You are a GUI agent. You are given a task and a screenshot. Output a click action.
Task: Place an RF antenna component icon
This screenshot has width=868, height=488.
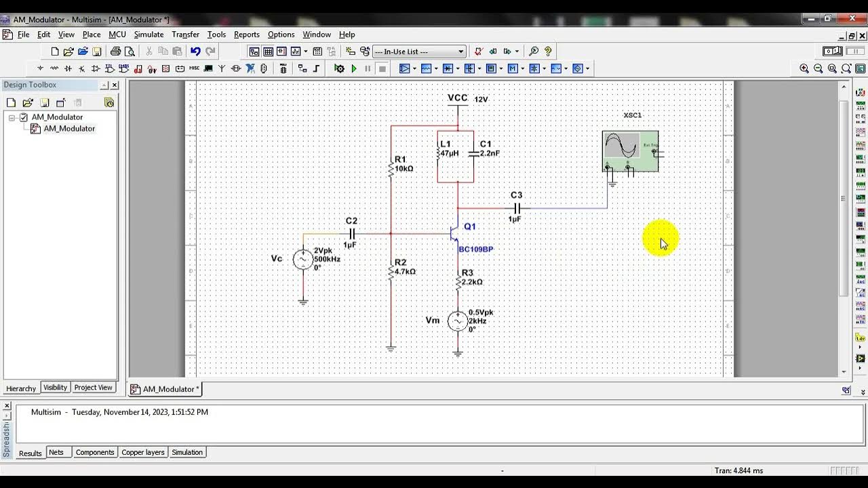point(222,68)
